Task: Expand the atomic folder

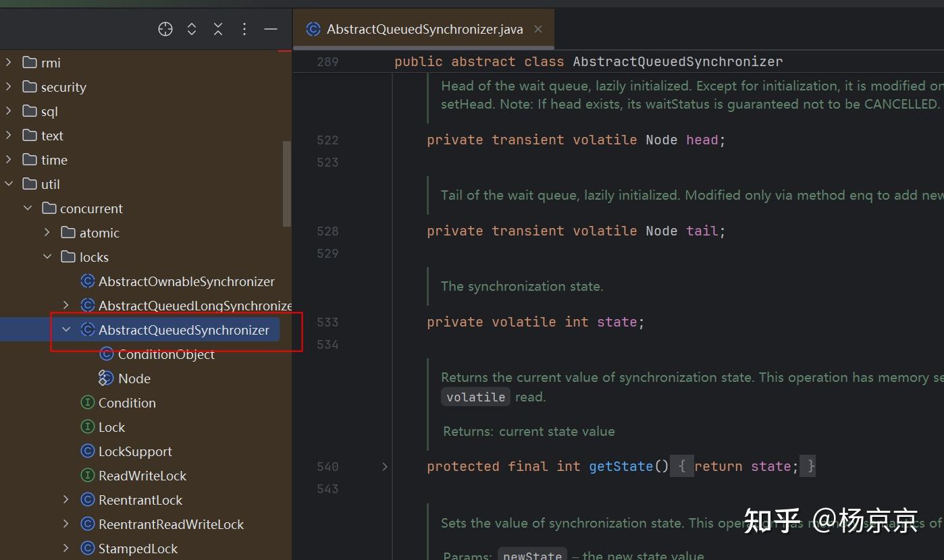Action: [x=47, y=233]
